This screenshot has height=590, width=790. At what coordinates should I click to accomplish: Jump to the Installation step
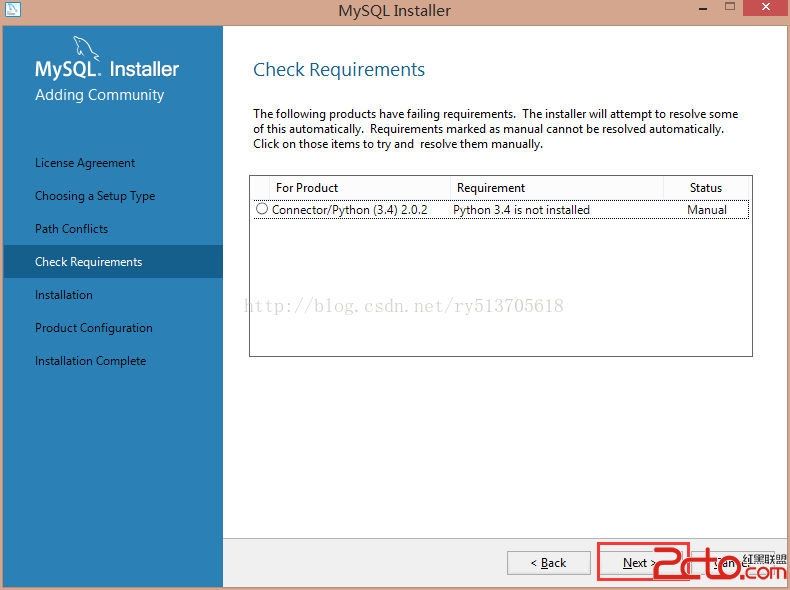(x=63, y=295)
